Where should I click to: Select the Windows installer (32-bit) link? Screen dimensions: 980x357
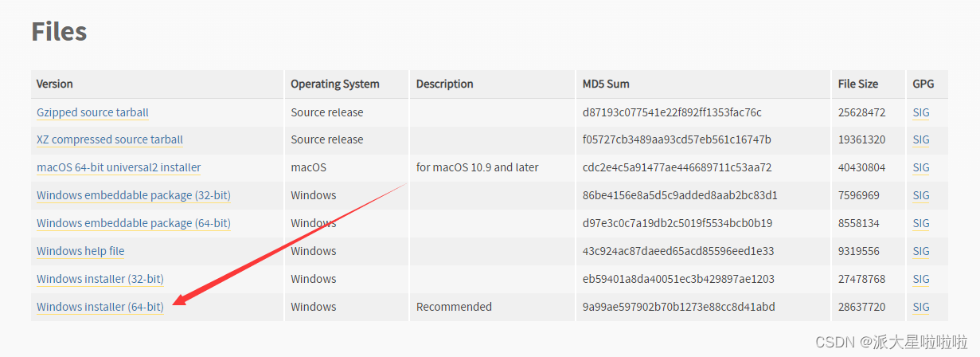pyautogui.click(x=100, y=279)
